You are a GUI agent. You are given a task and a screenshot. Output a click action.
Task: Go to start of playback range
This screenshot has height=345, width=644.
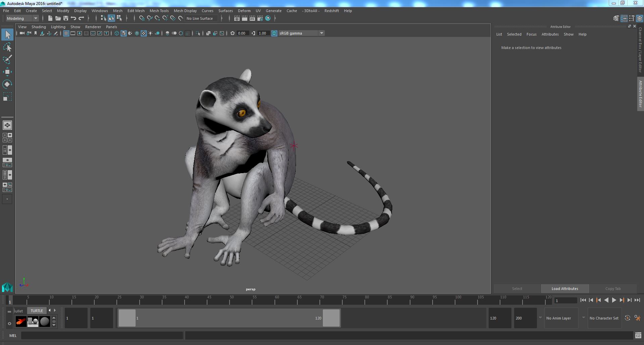click(x=583, y=300)
